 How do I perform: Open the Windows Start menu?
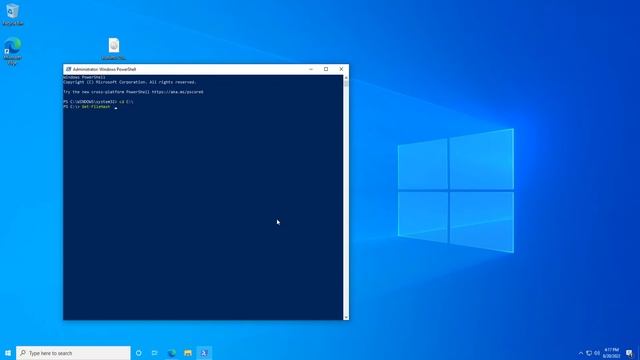[x=8, y=353]
